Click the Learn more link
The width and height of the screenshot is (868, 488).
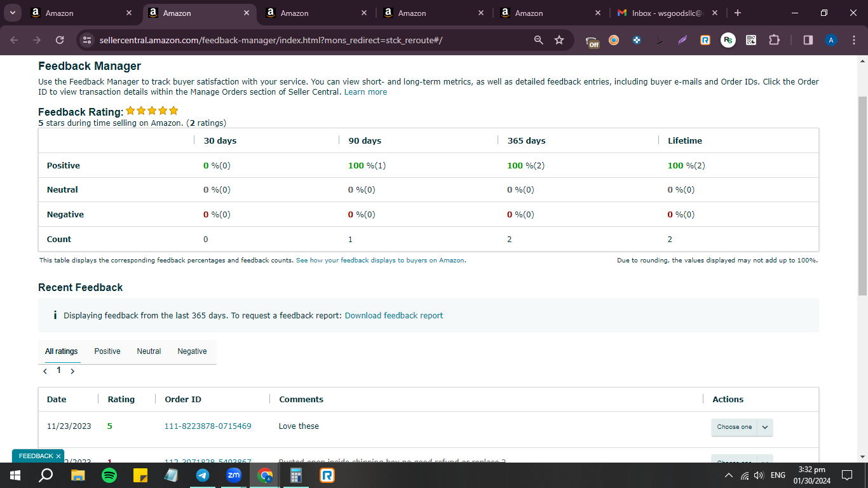[365, 92]
